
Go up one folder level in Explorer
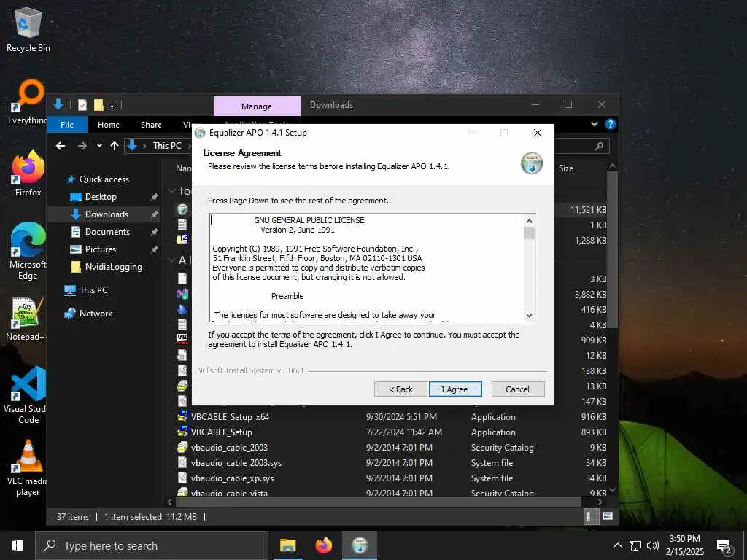(x=115, y=146)
